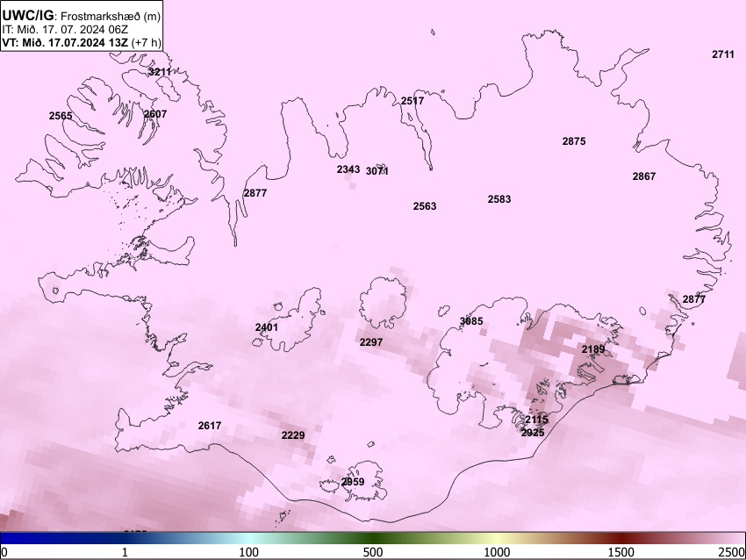This screenshot has height=560, width=746.
Task: Select the 2607 value label
Action: point(155,114)
